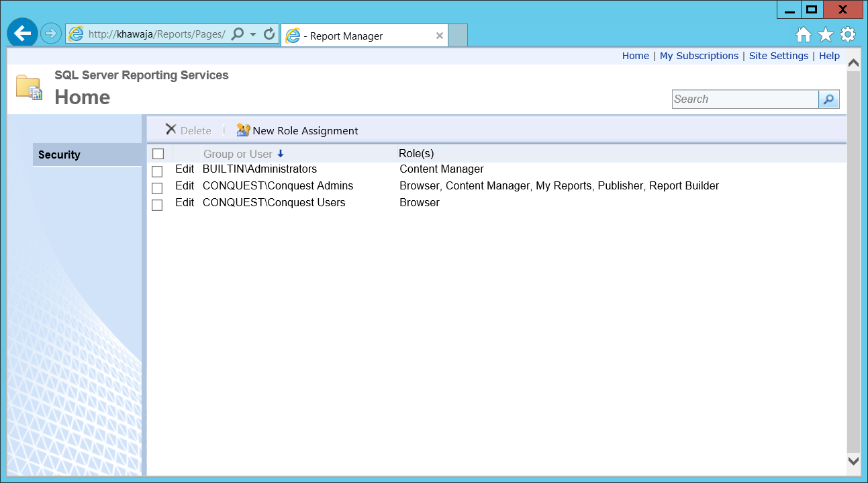Click the page scrollbar up arrow
This screenshot has width=868, height=483.
coord(854,63)
